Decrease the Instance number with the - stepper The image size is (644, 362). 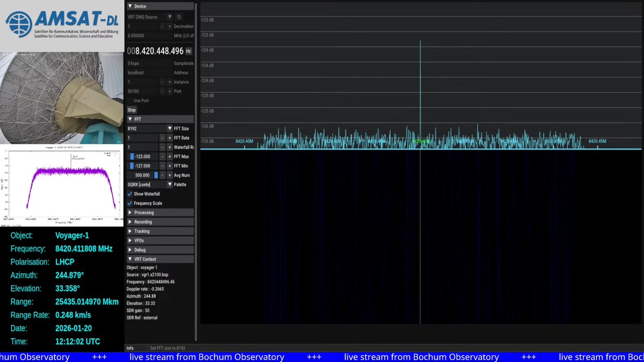(162, 81)
